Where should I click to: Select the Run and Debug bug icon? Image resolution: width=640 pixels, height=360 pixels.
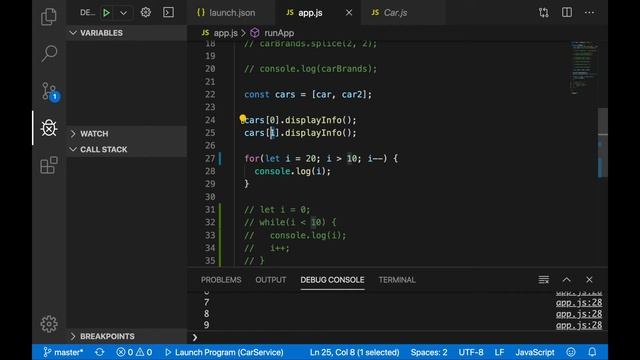pyautogui.click(x=49, y=128)
